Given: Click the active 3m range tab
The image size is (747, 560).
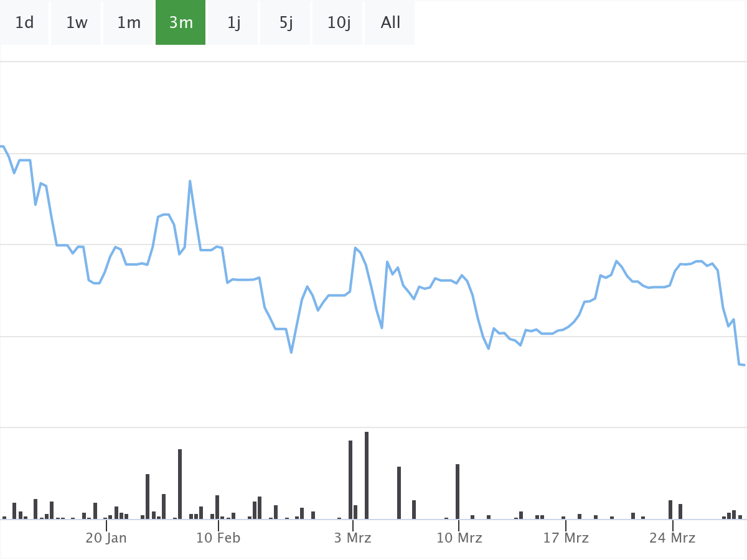Looking at the screenshot, I should click(181, 23).
